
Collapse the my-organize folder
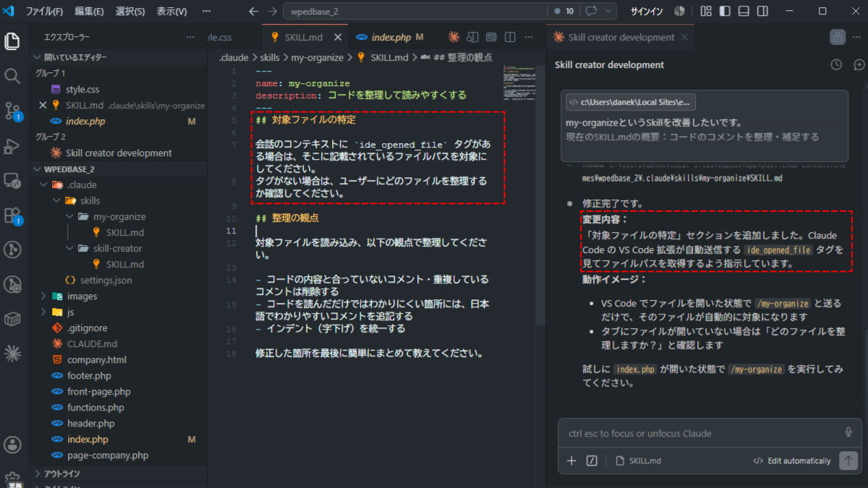click(x=69, y=217)
